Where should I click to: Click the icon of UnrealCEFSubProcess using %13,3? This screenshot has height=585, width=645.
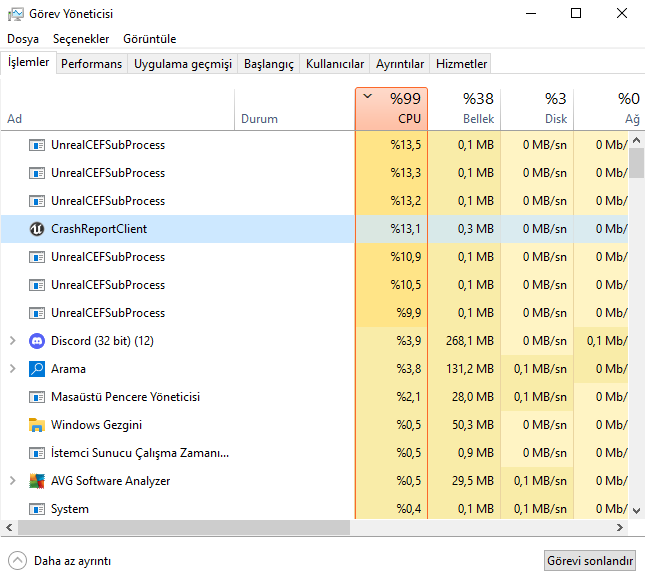[x=37, y=173]
